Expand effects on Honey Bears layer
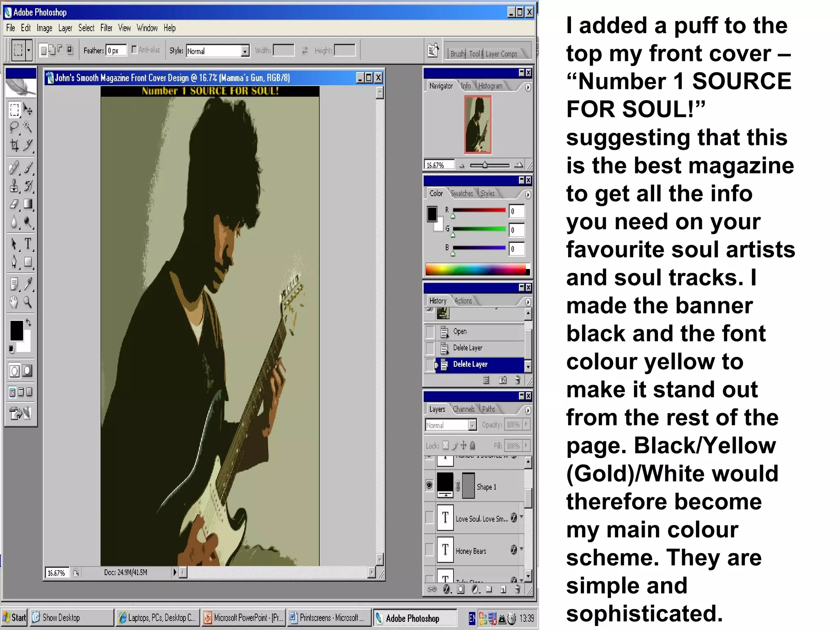The height and width of the screenshot is (630, 840). [x=521, y=548]
